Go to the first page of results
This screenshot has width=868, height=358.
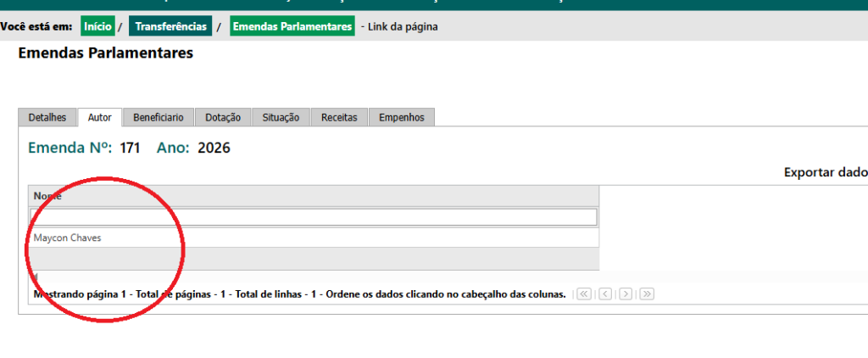click(x=584, y=294)
